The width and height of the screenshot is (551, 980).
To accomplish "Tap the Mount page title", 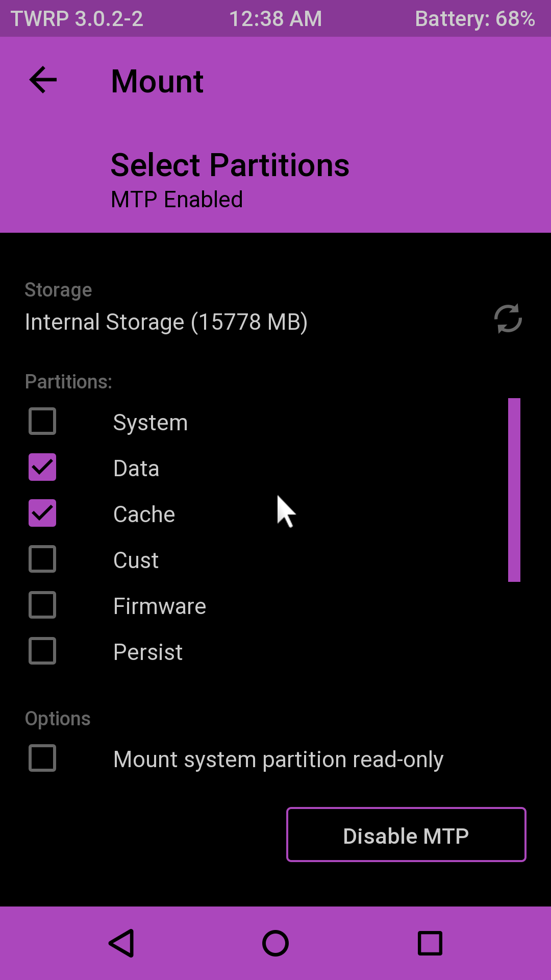I will click(x=157, y=81).
